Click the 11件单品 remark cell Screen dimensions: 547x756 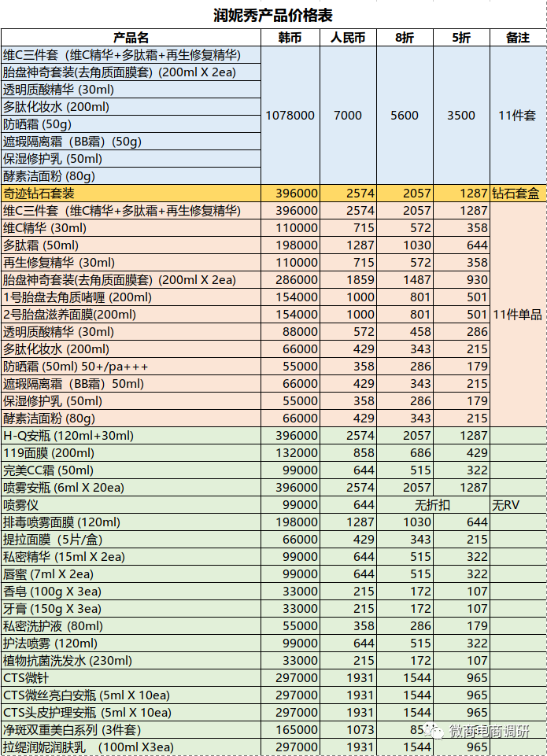point(518,315)
